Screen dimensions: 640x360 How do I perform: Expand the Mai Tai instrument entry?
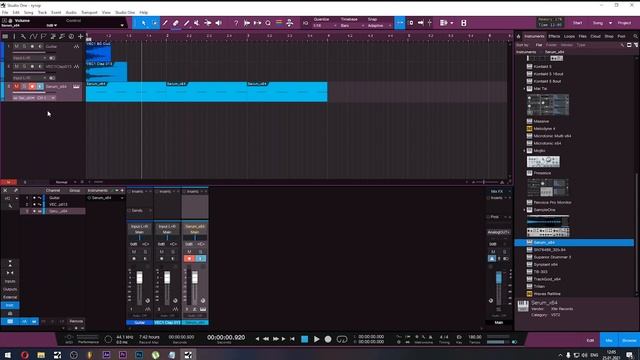tap(525, 89)
